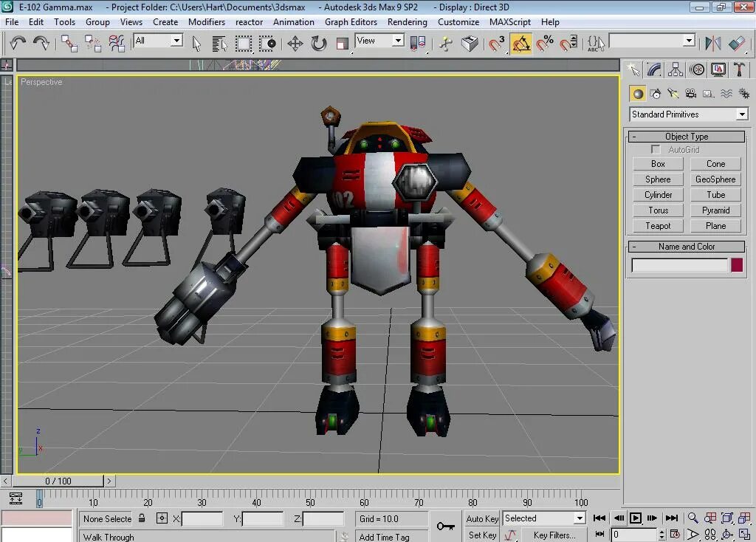Click the Go to End playback button

(672, 518)
